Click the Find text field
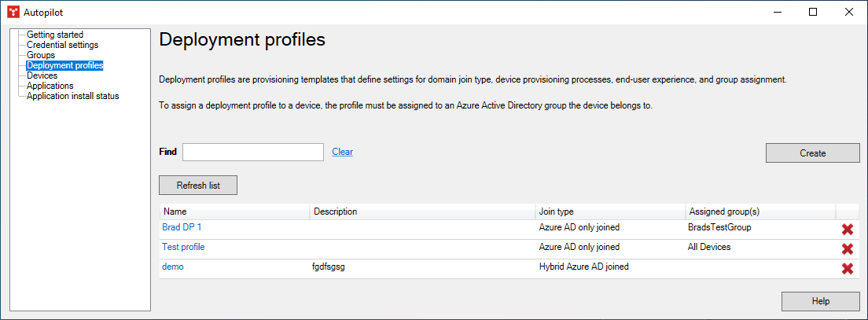The image size is (868, 320). point(252,152)
